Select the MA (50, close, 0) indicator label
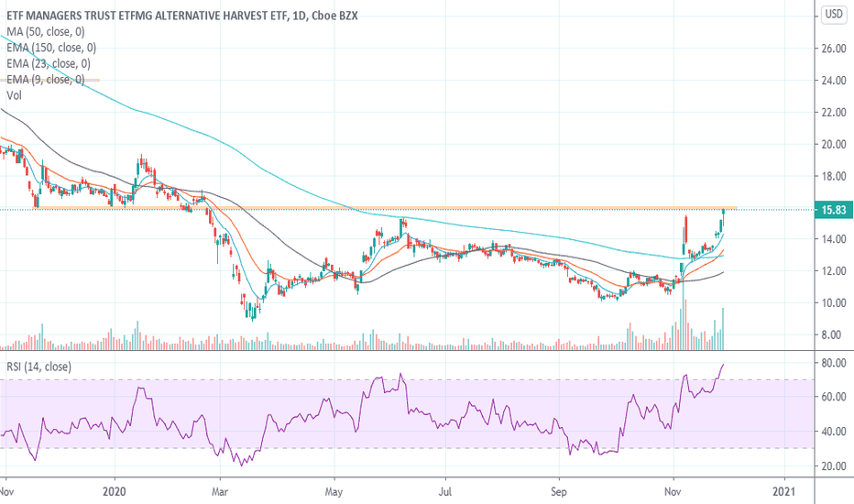 tap(46, 31)
